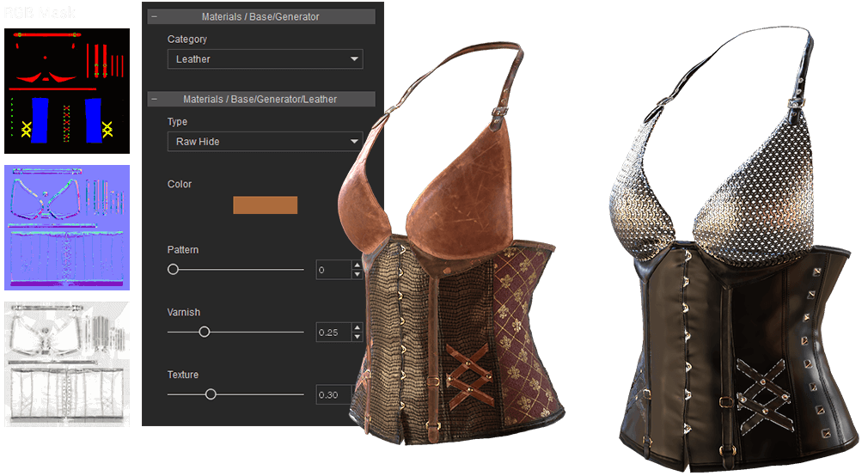Collapse the Materials / Base/Generator/Leather section

(154, 99)
